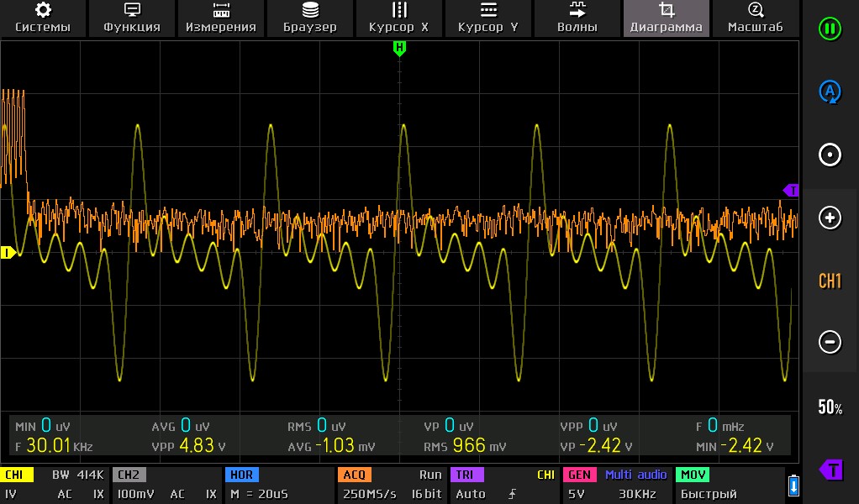Switch active channel via CH1 label
Image resolution: width=859 pixels, height=504 pixels.
click(x=830, y=281)
